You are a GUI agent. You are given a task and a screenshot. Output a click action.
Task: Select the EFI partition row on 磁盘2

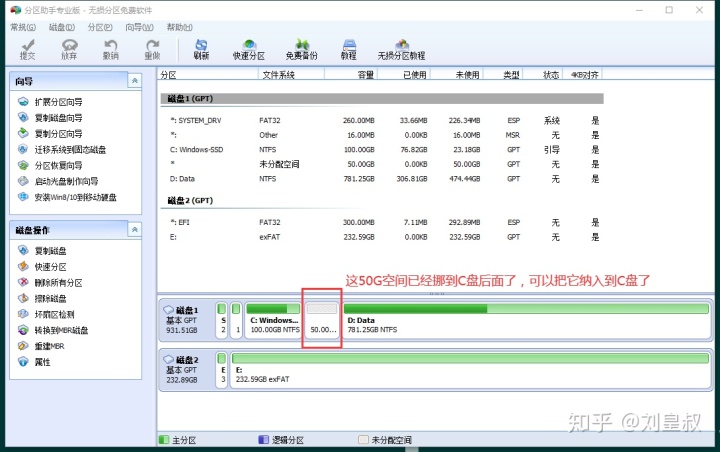(382, 222)
